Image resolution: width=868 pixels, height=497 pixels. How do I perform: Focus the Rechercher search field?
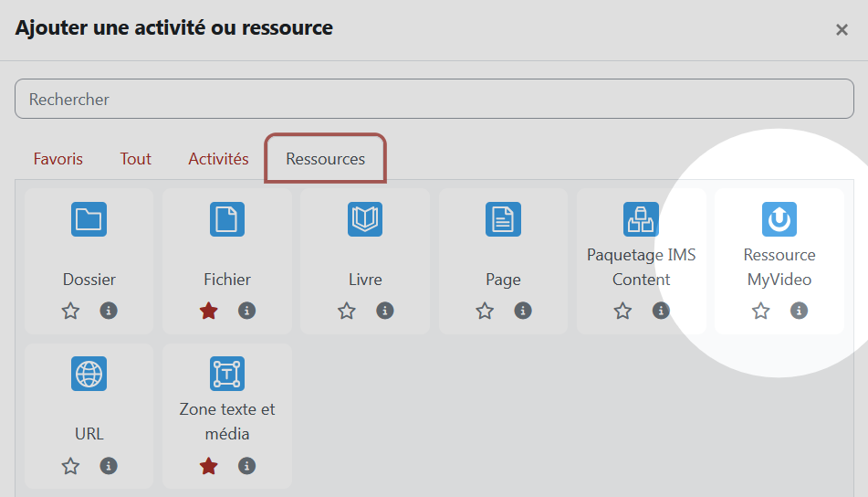[x=434, y=99]
